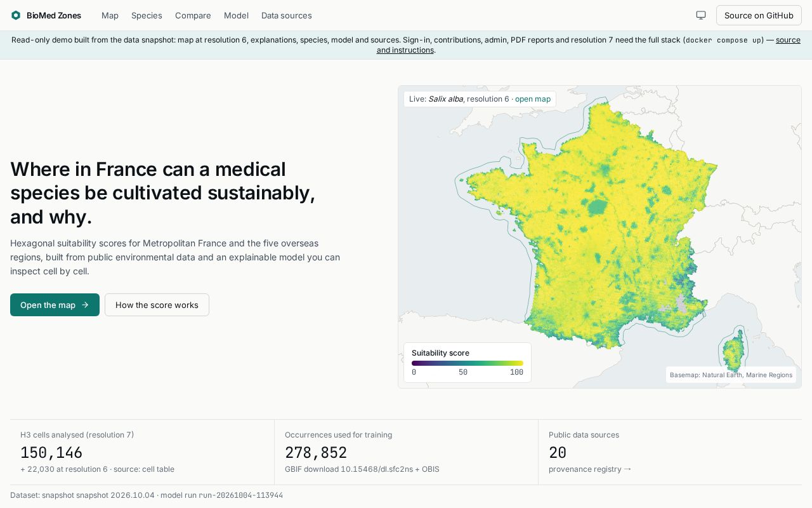Open the Map page from navigation
This screenshot has height=508, width=812.
(x=110, y=15)
